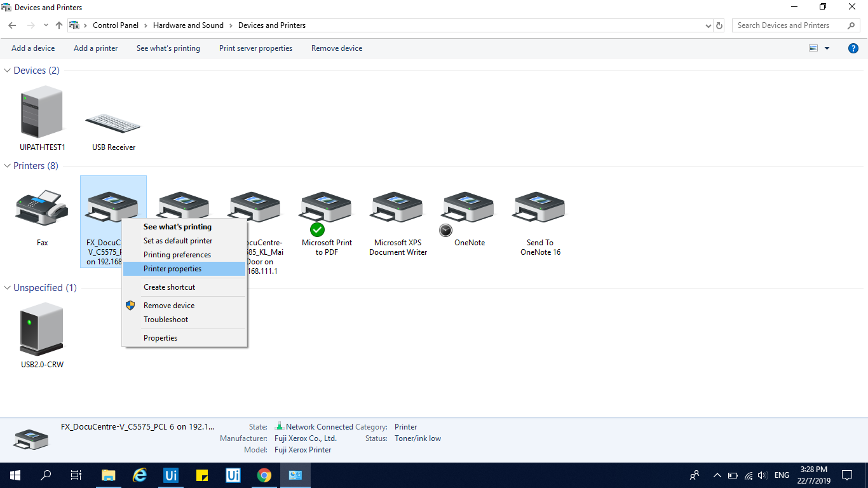Select the UIPATHTEST1 computer device icon
Screen dimensions: 868x488
(x=42, y=112)
